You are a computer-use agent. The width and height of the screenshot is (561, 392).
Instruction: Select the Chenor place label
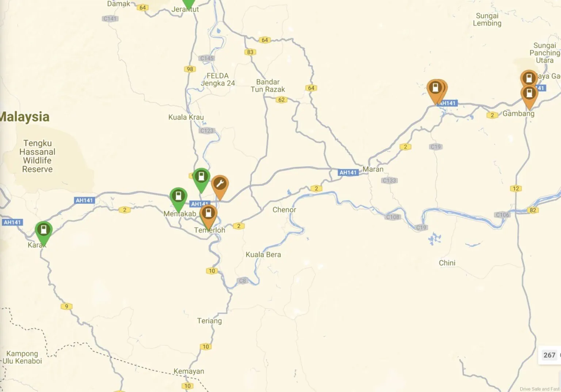click(x=284, y=210)
